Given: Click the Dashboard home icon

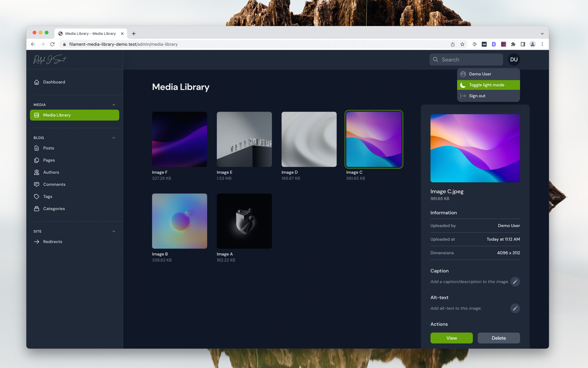Looking at the screenshot, I should [x=37, y=82].
